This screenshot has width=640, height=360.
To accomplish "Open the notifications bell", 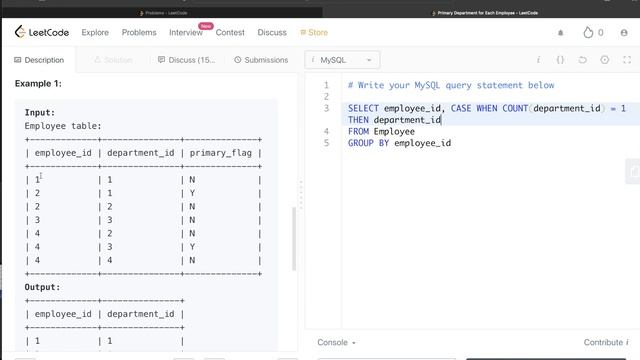I will [x=560, y=33].
